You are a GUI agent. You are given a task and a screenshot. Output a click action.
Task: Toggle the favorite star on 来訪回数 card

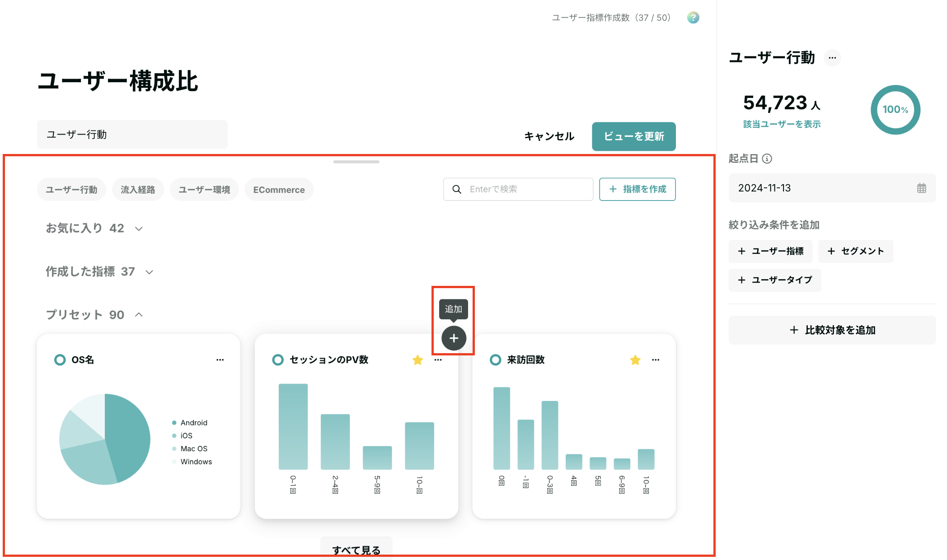635,360
